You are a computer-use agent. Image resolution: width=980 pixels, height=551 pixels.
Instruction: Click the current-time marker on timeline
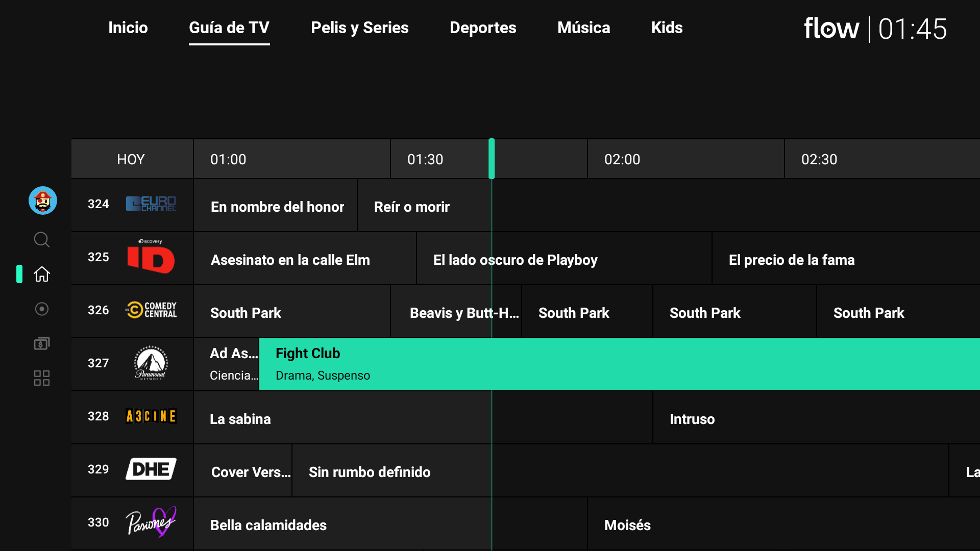pos(492,159)
